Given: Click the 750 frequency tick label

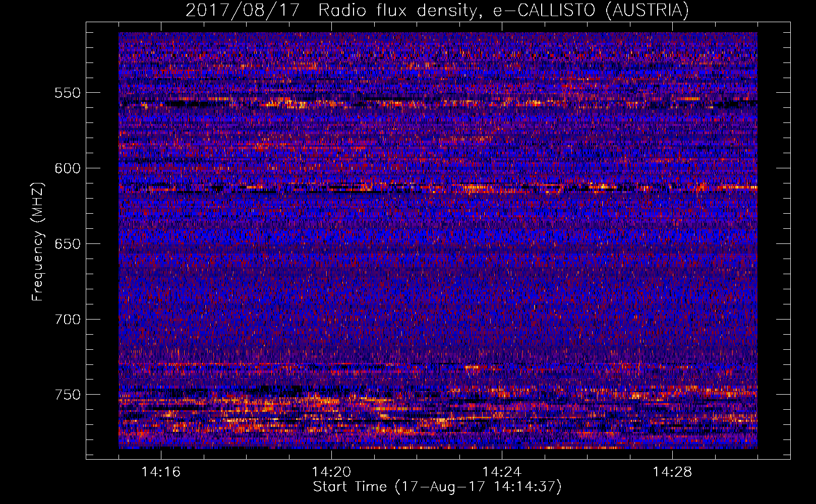Looking at the screenshot, I should tap(68, 395).
